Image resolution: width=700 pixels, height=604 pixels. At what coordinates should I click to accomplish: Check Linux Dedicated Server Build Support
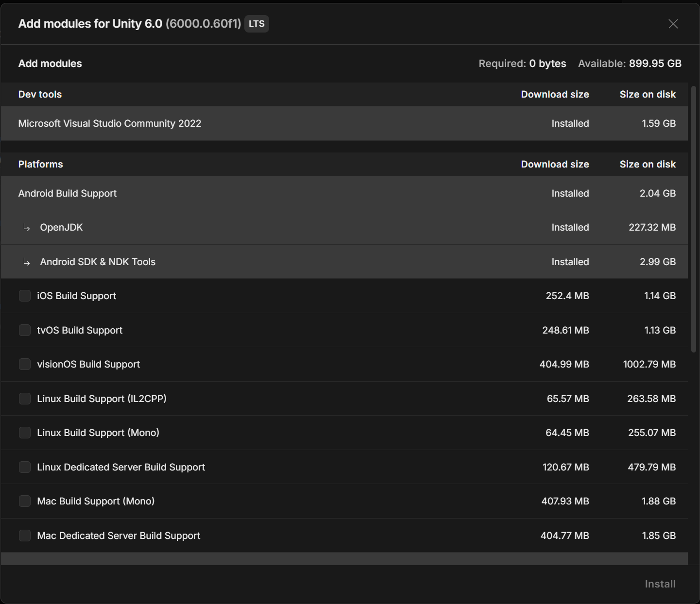coord(25,467)
